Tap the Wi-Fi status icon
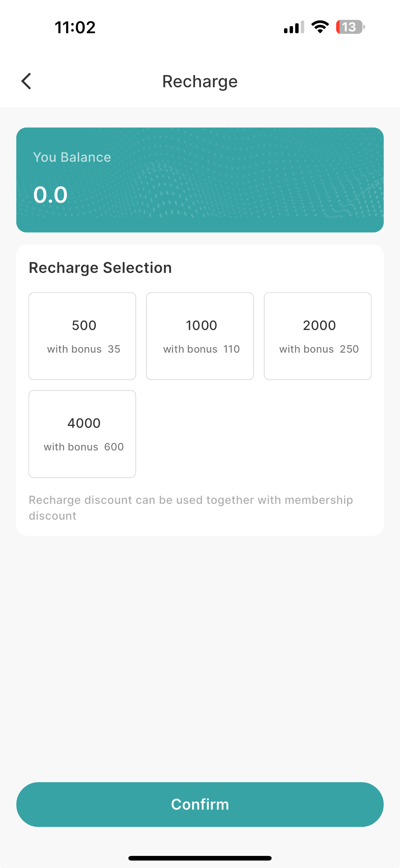The height and width of the screenshot is (868, 400). click(320, 27)
